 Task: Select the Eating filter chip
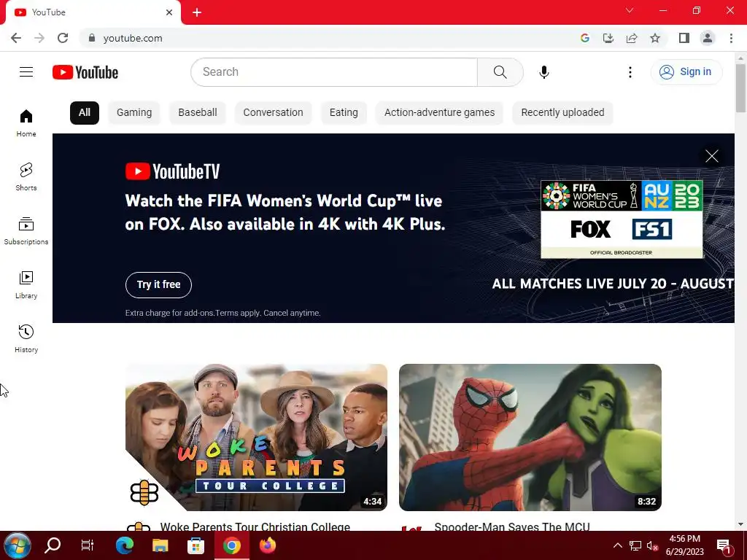tap(344, 113)
